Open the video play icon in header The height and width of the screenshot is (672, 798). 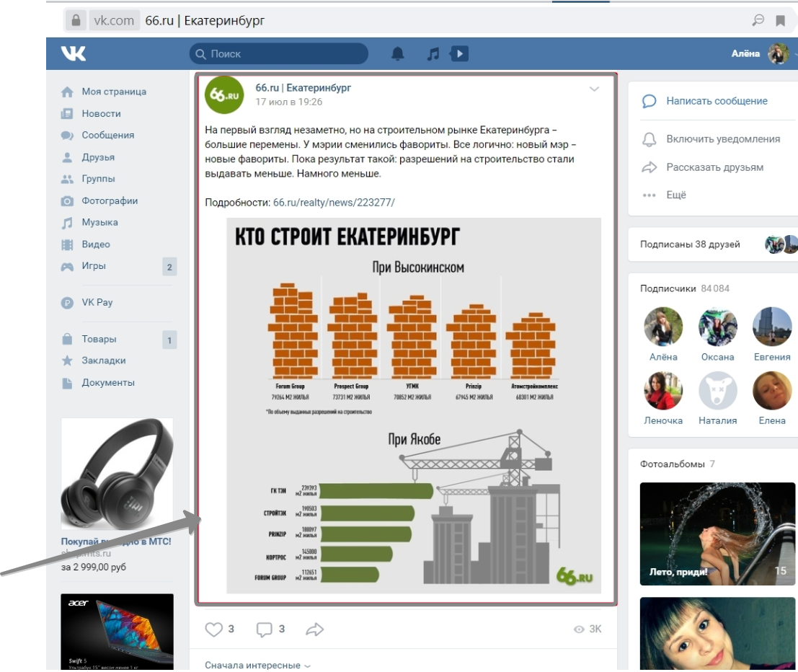coord(459,53)
